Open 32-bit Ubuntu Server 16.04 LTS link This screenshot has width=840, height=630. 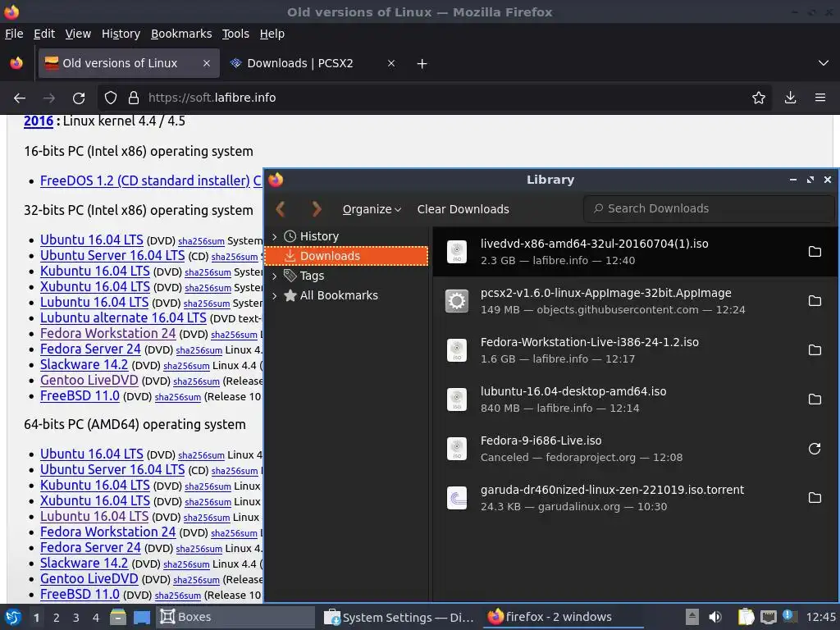112,256
